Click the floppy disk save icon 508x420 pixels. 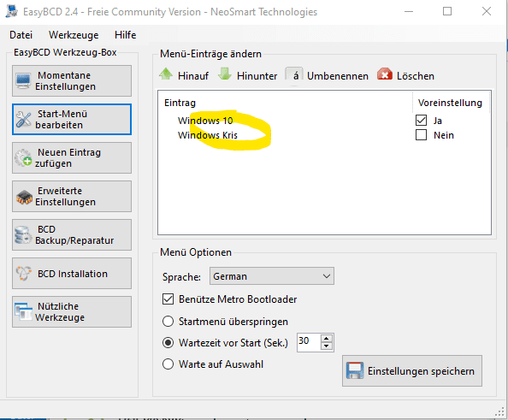[x=355, y=370]
